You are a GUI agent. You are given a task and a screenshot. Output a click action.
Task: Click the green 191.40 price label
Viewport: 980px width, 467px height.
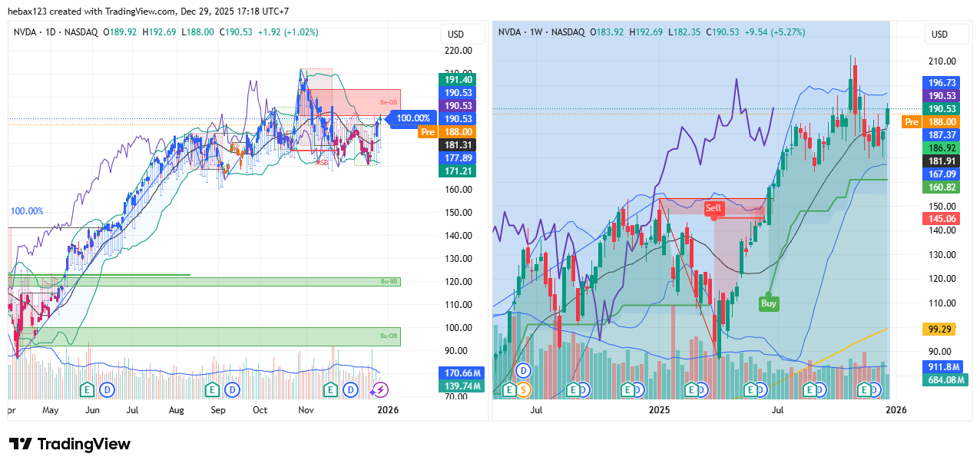click(459, 79)
